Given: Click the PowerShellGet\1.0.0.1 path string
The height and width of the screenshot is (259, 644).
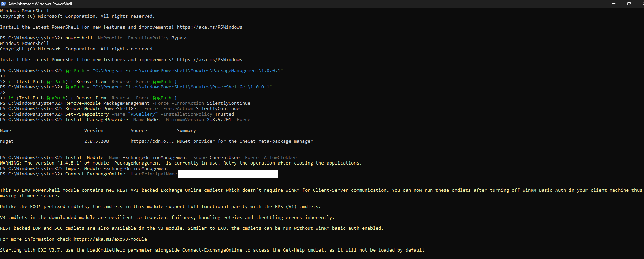Looking at the screenshot, I should coord(182,87).
